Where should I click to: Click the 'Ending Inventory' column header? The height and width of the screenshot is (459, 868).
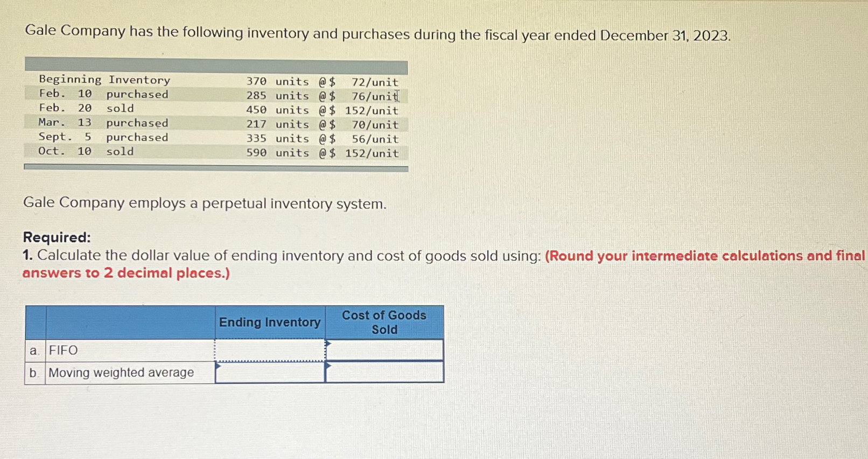coord(269,322)
